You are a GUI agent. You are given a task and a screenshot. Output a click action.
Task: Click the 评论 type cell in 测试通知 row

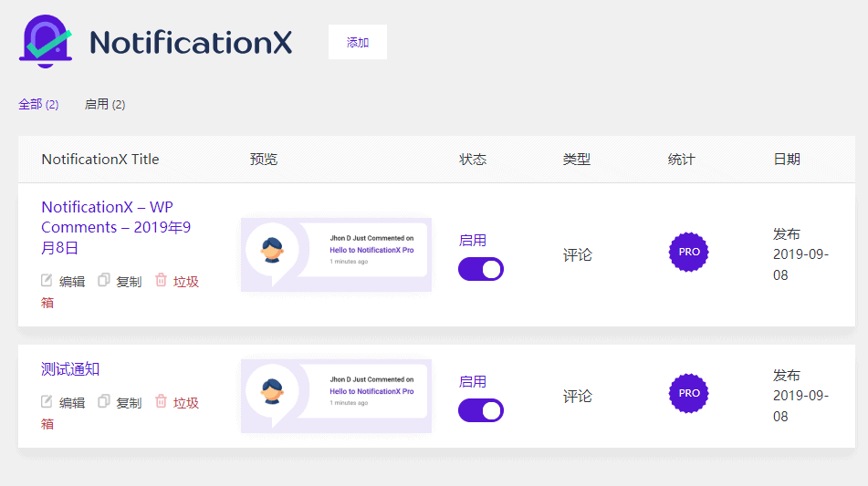pos(578,396)
